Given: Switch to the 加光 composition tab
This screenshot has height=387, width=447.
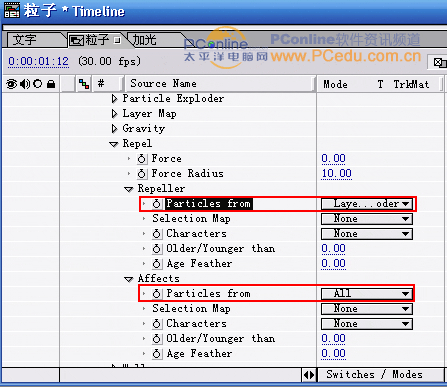Looking at the screenshot, I should (x=144, y=40).
